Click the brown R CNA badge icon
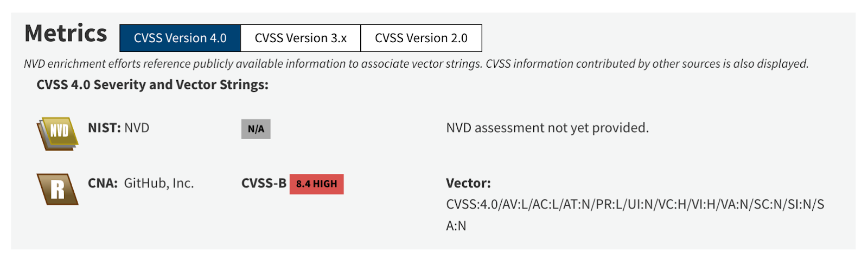Viewport: 868px width, 261px height. tap(58, 189)
